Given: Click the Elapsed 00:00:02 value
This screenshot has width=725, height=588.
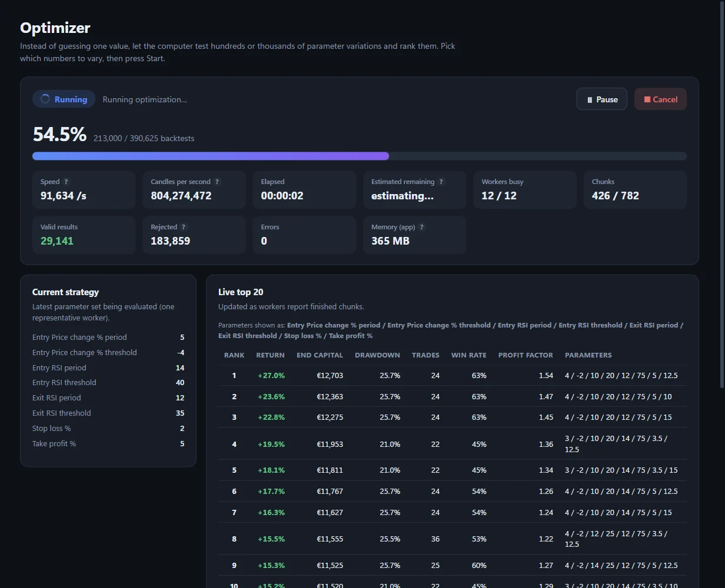Looking at the screenshot, I should [282, 196].
